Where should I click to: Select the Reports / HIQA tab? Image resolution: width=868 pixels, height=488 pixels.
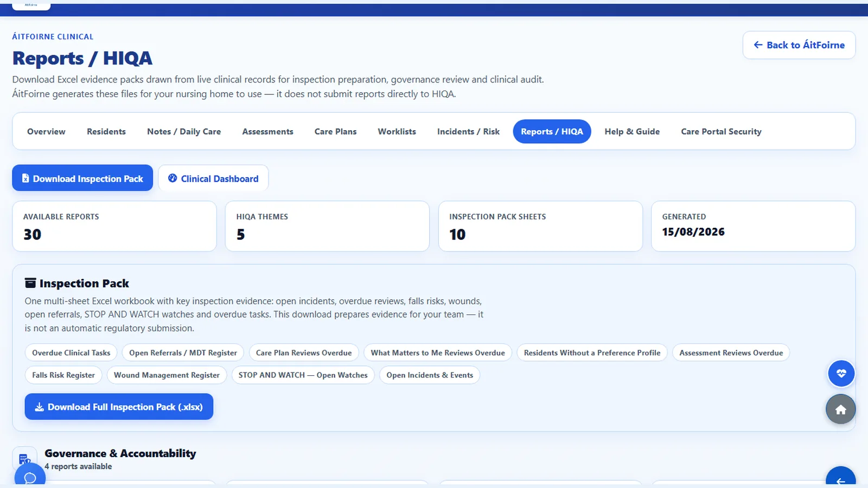(x=552, y=132)
